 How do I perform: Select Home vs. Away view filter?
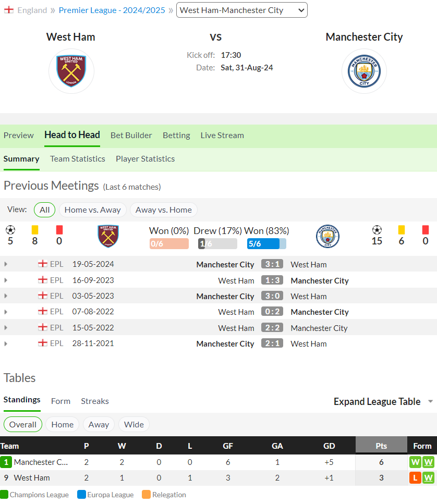pos(93,210)
